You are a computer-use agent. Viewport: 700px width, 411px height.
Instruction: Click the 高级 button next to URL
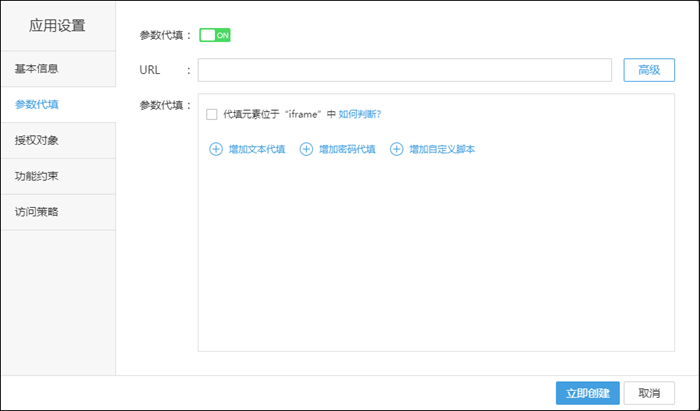coord(648,69)
